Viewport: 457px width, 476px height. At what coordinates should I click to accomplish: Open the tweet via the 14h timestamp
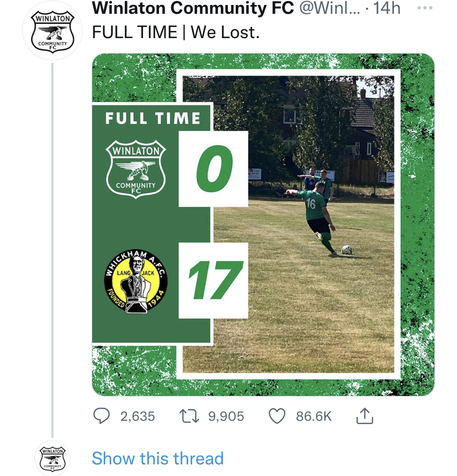[387, 9]
